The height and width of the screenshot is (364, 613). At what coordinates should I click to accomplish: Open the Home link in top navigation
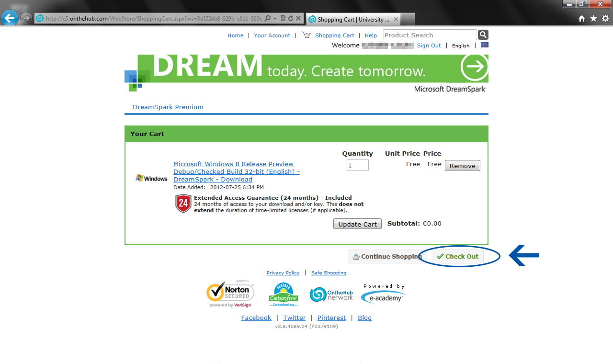(x=235, y=35)
